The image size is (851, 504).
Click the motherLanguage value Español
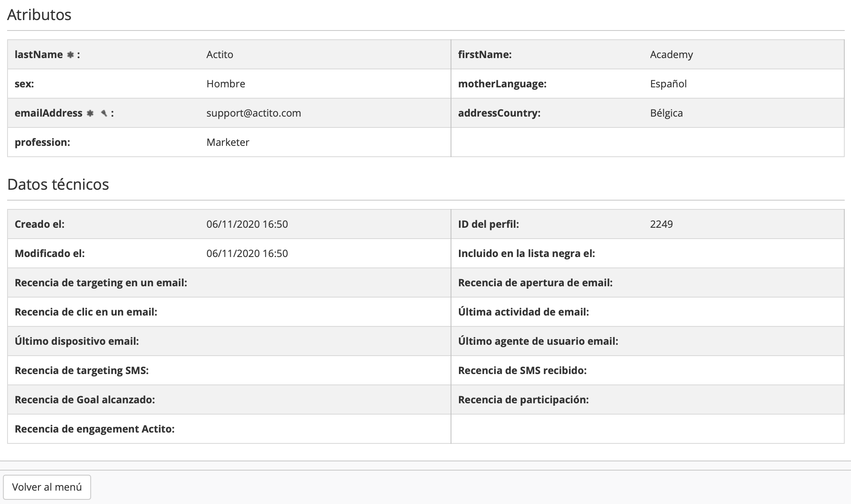pos(668,84)
